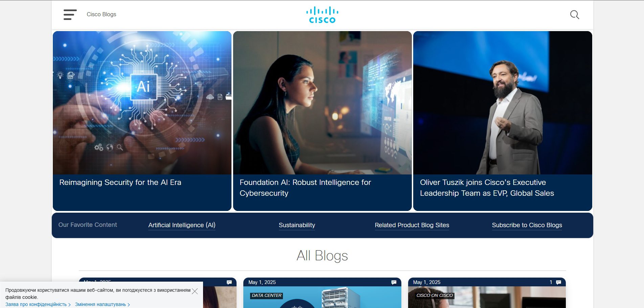Open the hamburger navigation menu
644x308 pixels.
tap(70, 15)
